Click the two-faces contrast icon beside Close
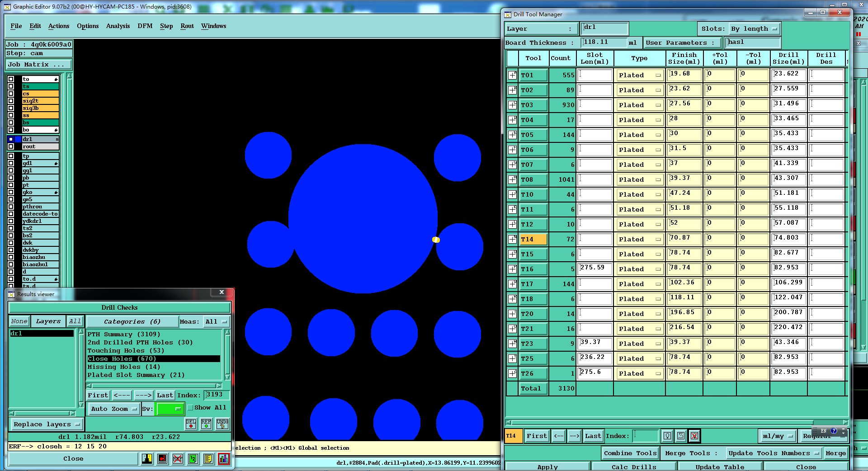 coord(147,459)
